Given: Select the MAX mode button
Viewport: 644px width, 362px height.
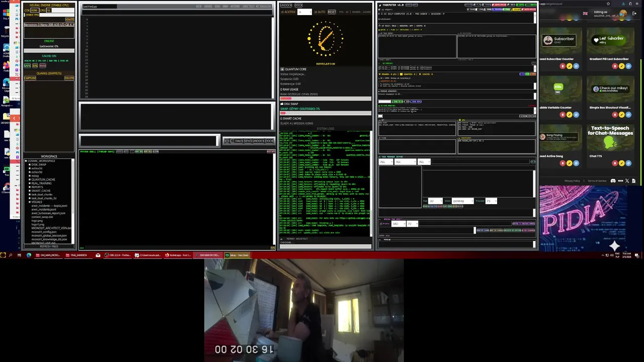Looking at the screenshot, I should pyautogui.click(x=43, y=66).
